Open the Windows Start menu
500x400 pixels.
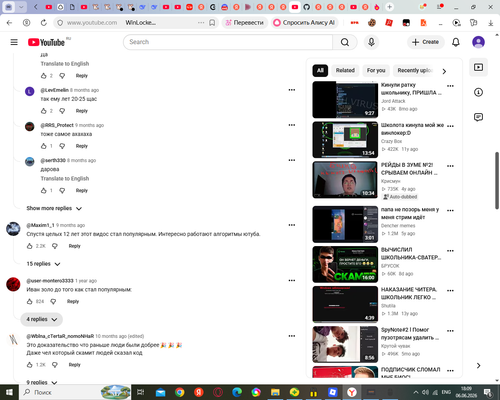[x=9, y=392]
